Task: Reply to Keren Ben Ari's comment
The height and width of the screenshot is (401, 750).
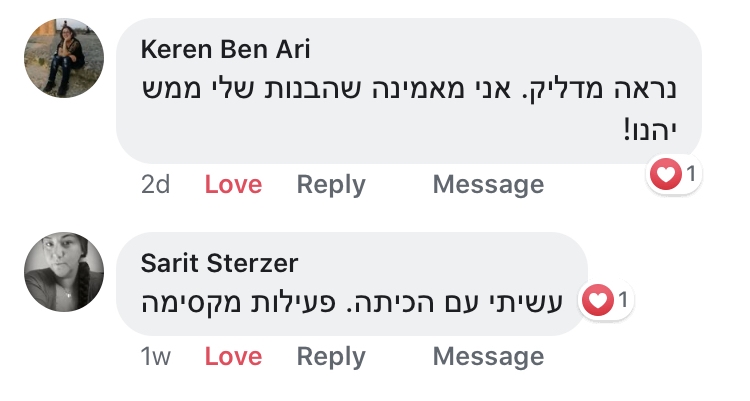Action: tap(331, 185)
